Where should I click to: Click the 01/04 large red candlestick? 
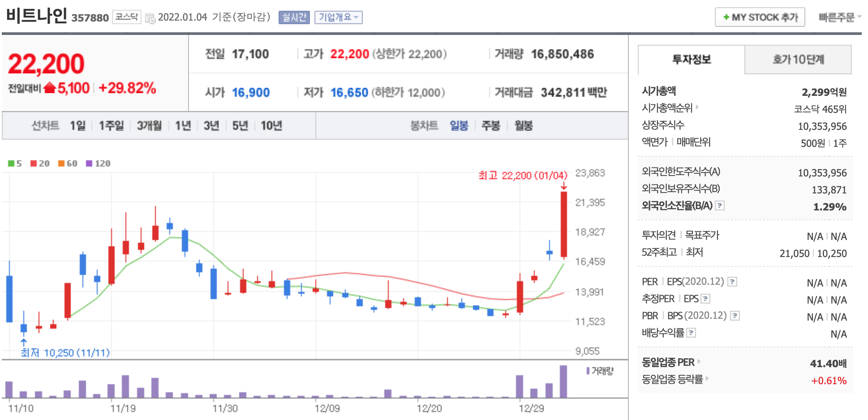tap(564, 224)
